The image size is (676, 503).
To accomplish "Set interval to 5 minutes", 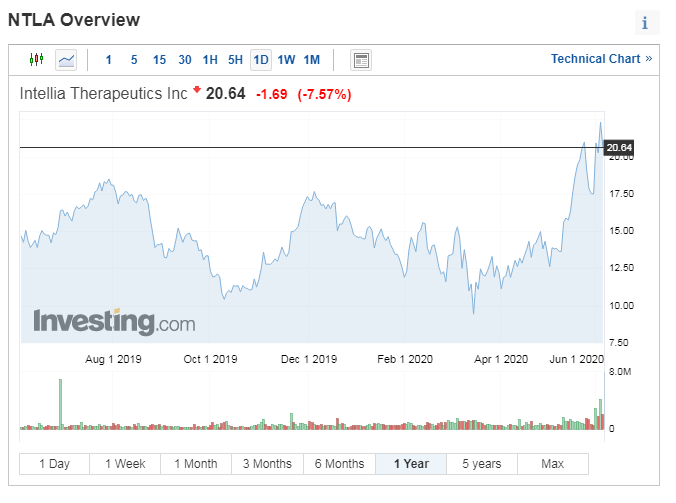I will [x=134, y=59].
